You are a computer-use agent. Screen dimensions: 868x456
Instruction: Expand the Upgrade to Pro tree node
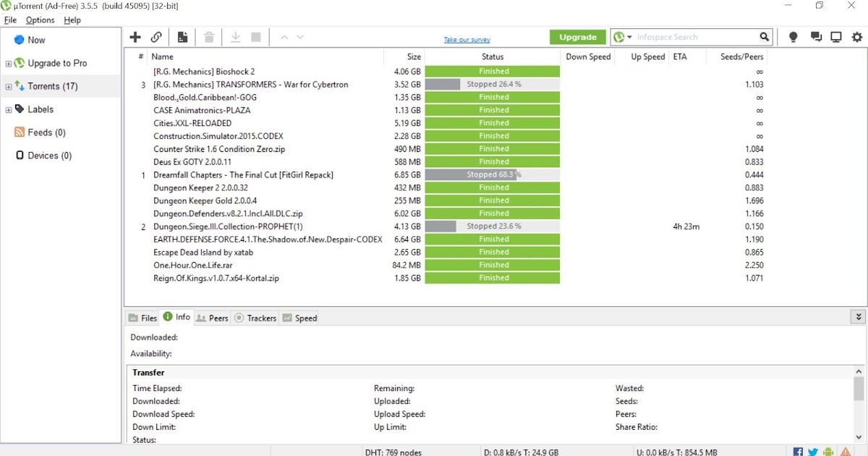(x=9, y=64)
